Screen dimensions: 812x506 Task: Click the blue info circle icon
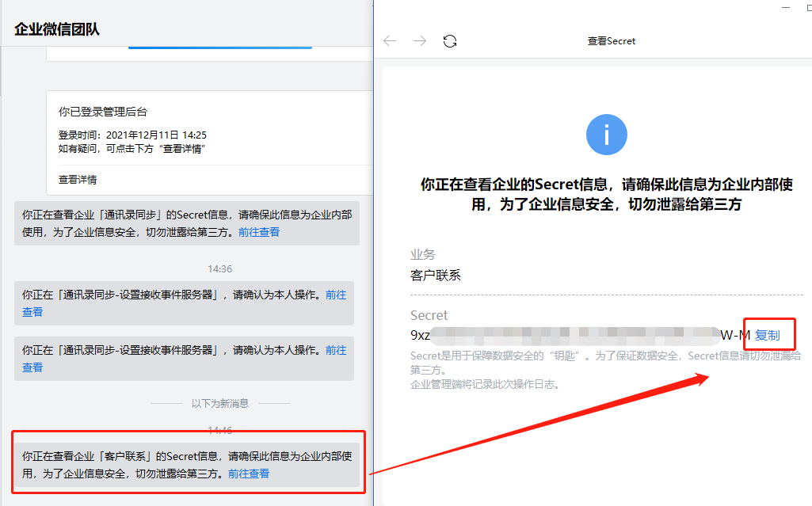click(607, 135)
